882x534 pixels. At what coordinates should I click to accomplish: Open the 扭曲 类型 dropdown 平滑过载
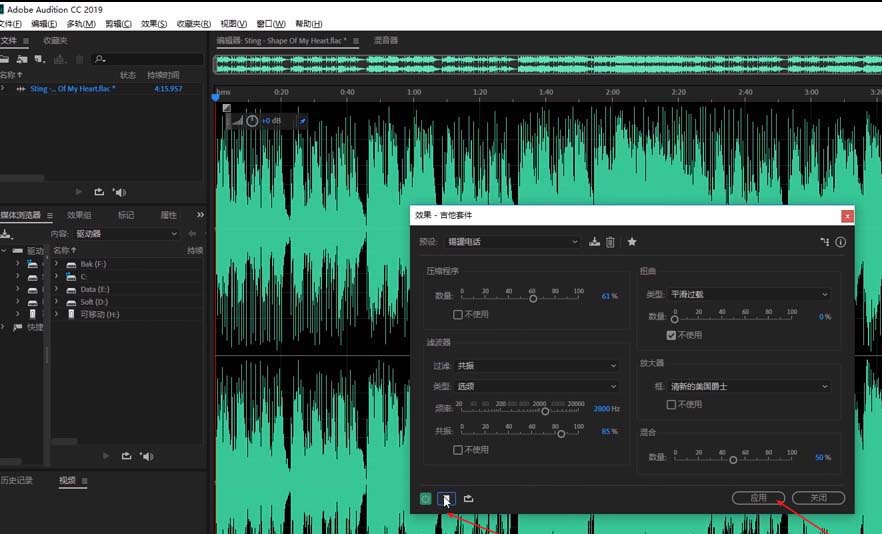[x=749, y=295]
